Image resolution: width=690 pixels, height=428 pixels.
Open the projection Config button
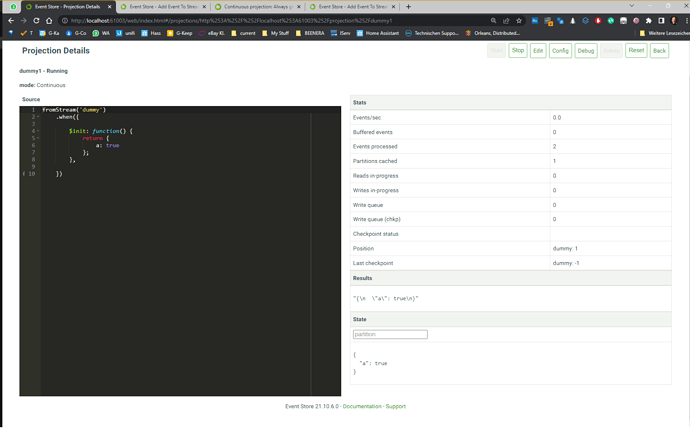[x=560, y=51]
